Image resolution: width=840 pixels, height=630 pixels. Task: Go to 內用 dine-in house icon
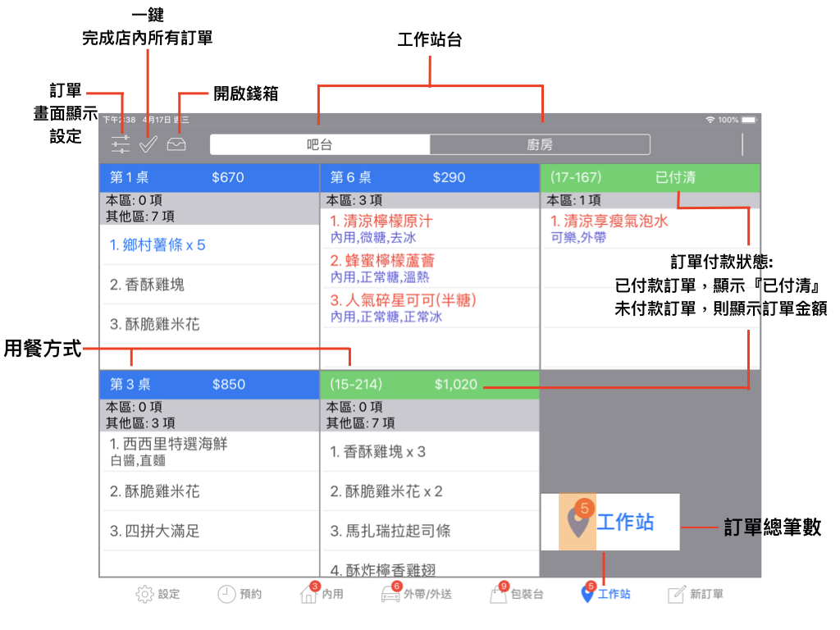pyautogui.click(x=322, y=594)
